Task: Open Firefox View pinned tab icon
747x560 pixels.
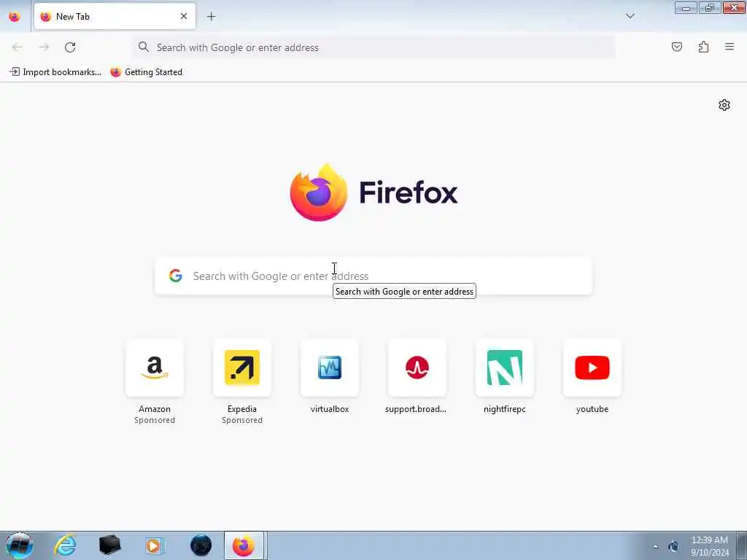Action: 15,17
